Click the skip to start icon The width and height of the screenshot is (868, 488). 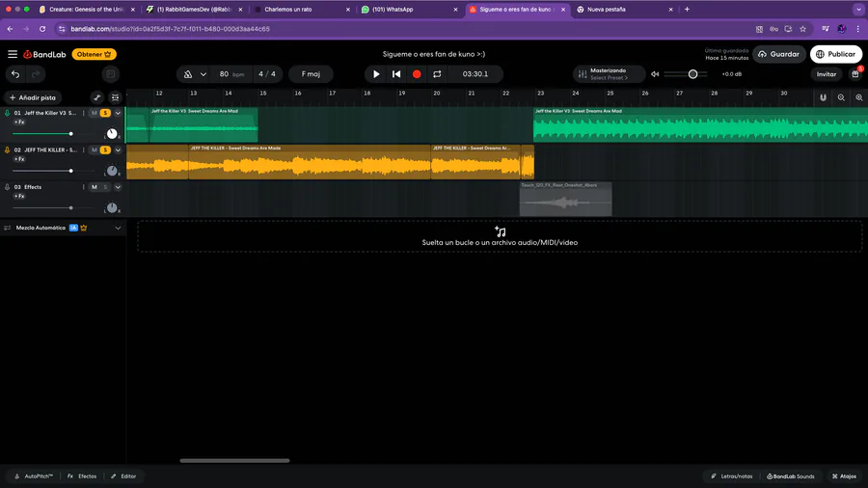point(396,74)
